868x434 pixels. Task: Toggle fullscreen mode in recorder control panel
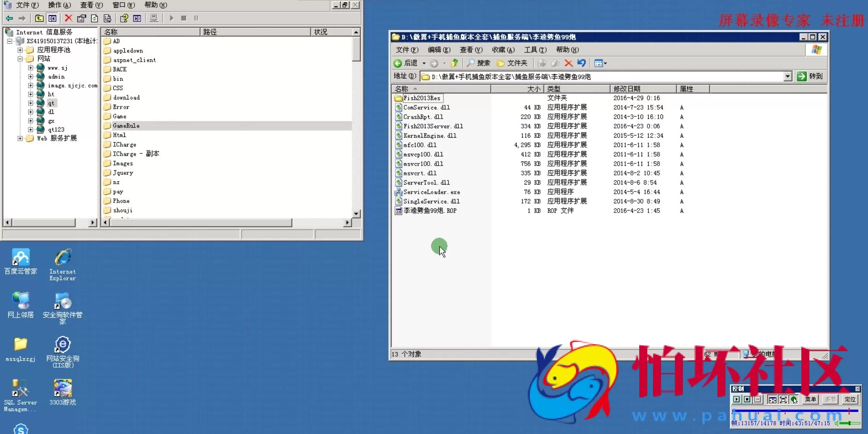click(783, 399)
